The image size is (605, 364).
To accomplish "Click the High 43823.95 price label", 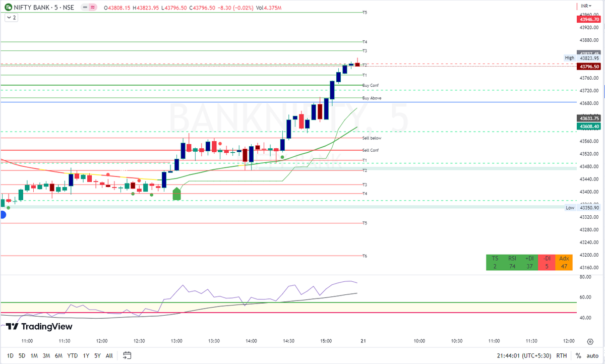I will click(583, 58).
